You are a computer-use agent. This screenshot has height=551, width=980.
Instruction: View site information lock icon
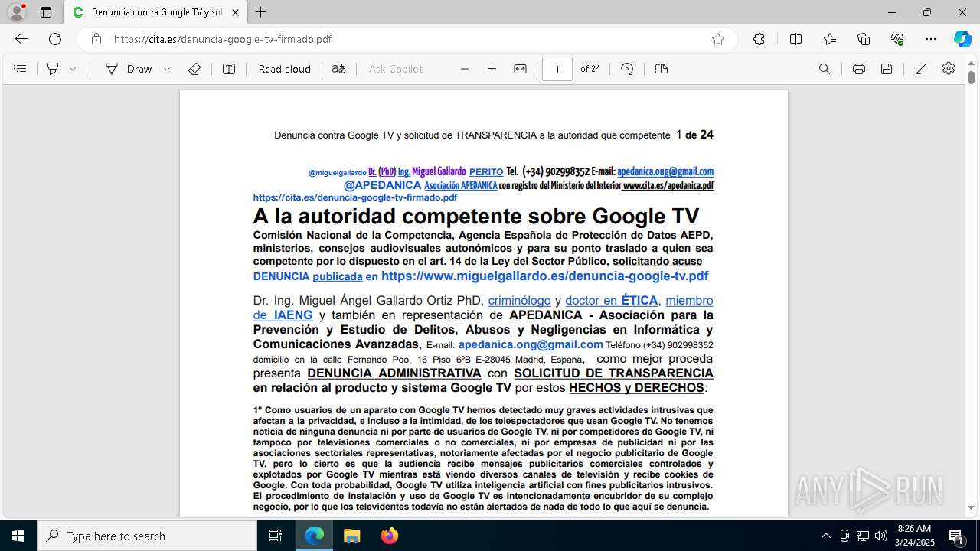click(96, 39)
